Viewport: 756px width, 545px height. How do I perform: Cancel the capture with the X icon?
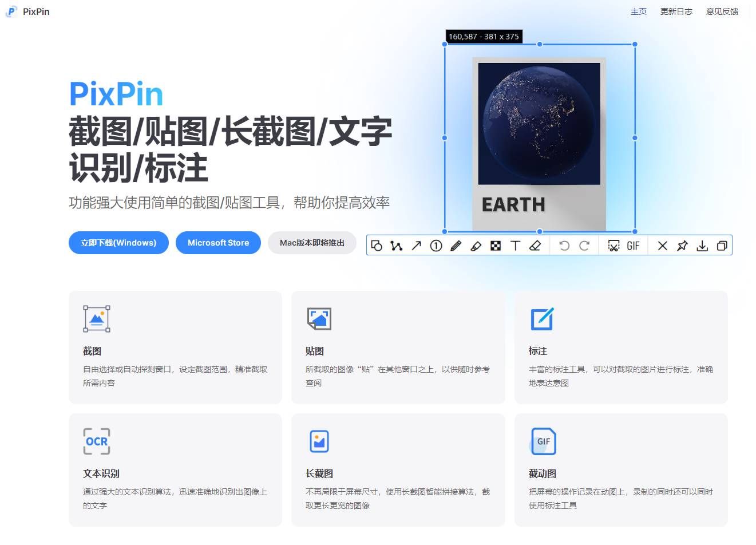click(x=662, y=245)
